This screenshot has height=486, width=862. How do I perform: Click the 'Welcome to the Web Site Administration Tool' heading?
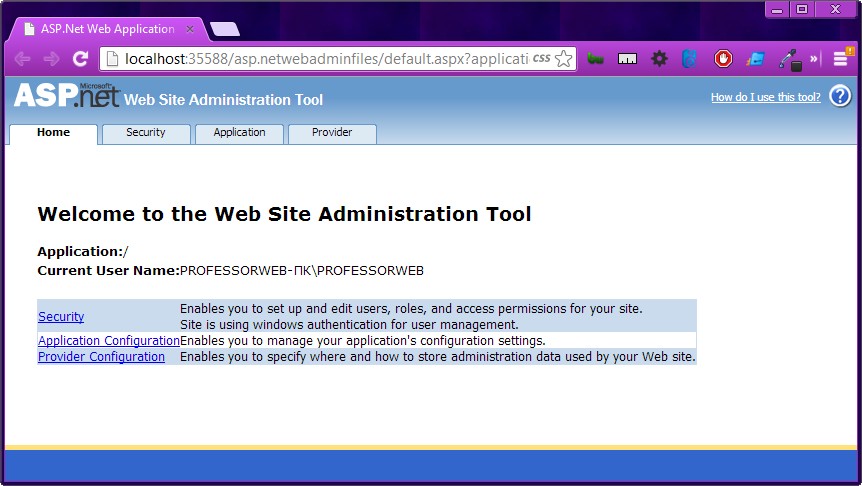click(x=284, y=214)
